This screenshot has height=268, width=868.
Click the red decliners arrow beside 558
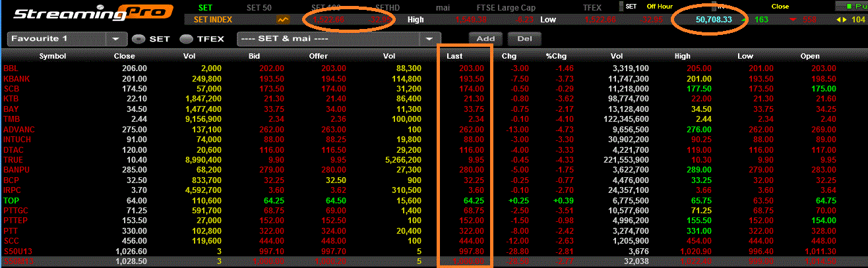[792, 20]
